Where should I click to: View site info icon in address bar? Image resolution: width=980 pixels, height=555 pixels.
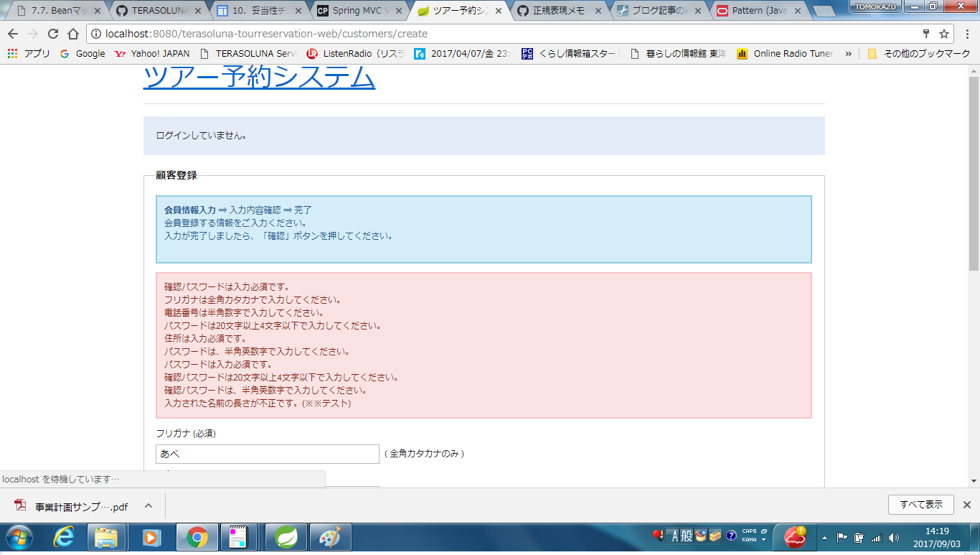[96, 34]
